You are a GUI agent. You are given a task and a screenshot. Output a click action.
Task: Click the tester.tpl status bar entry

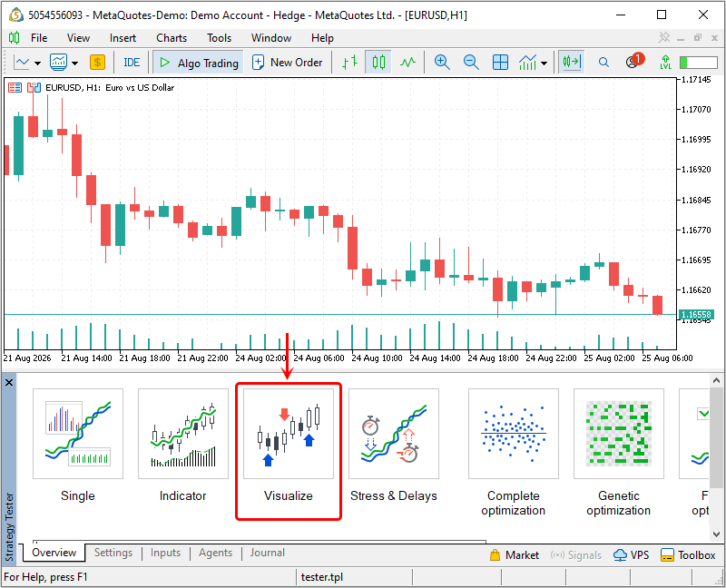coord(322,577)
